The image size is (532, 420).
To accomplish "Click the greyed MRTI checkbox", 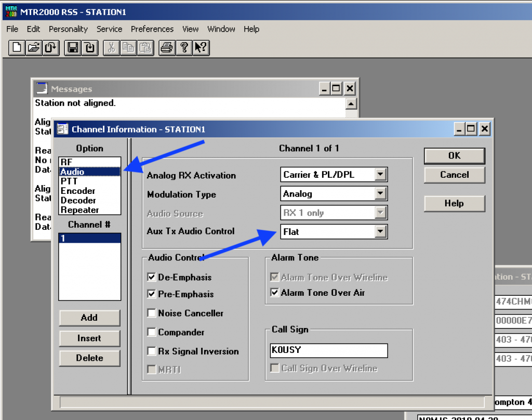I will coord(151,370).
